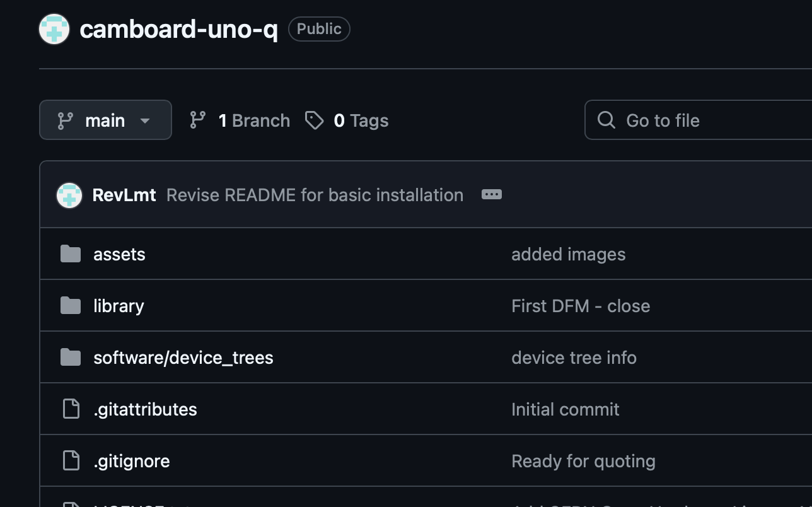The height and width of the screenshot is (507, 812).
Task: Click the Public badge next to repo name
Action: click(x=319, y=28)
